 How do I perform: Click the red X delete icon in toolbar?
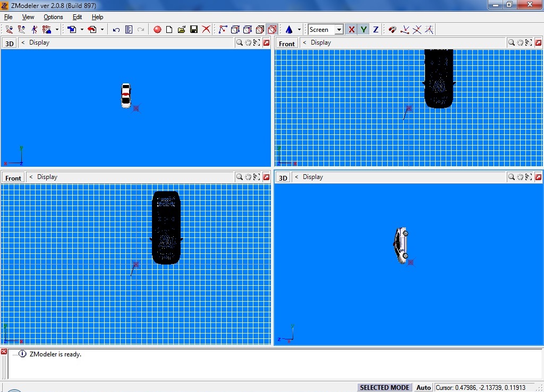[x=206, y=30]
